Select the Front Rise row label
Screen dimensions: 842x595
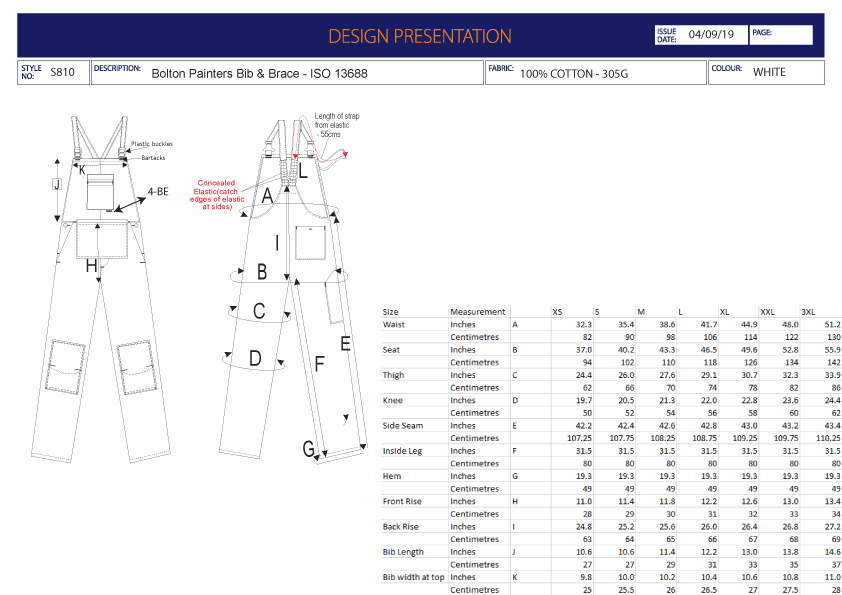tap(402, 501)
